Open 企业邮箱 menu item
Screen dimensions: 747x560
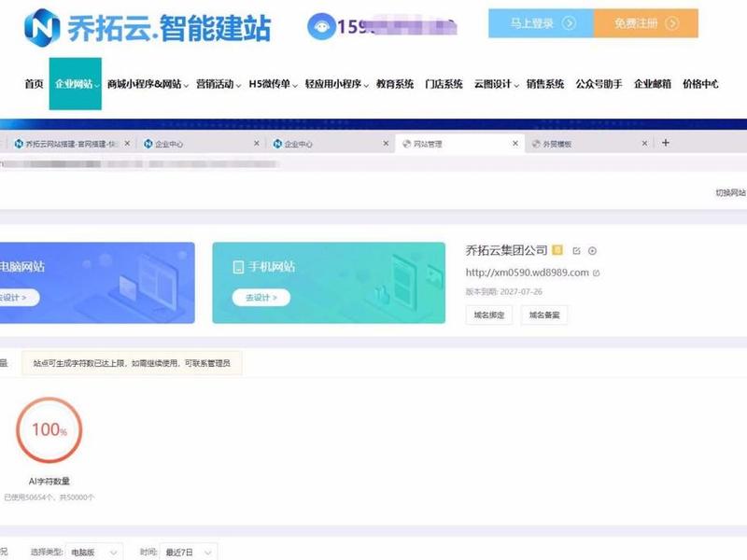(x=652, y=84)
